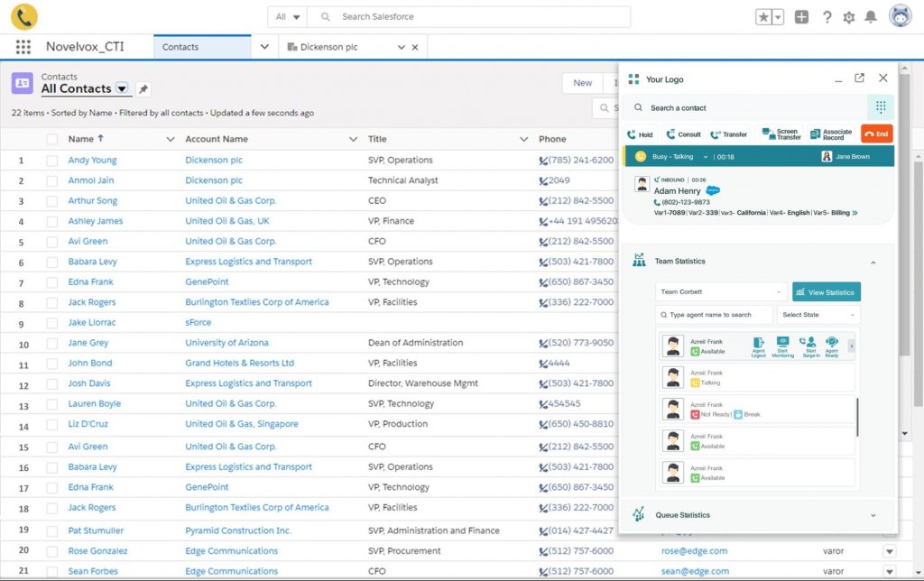The width and height of the screenshot is (924, 581).
Task: Click the Agent Ready icon
Action: pos(831,346)
